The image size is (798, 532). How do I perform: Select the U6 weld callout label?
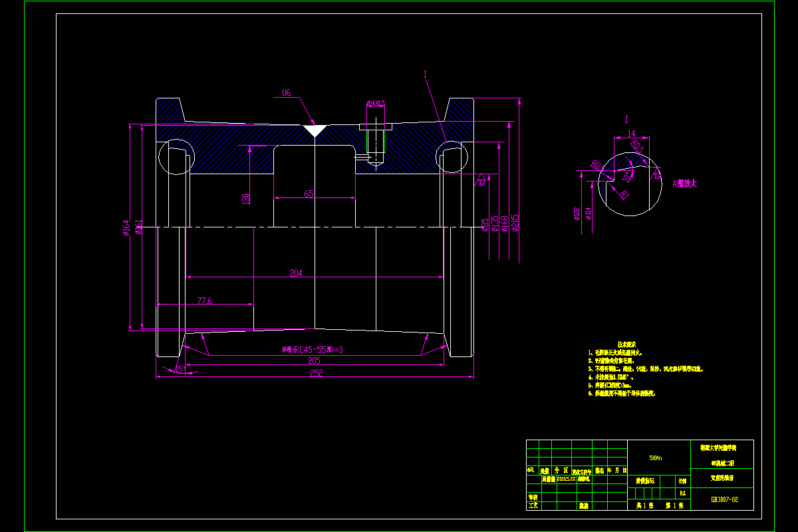[x=287, y=93]
